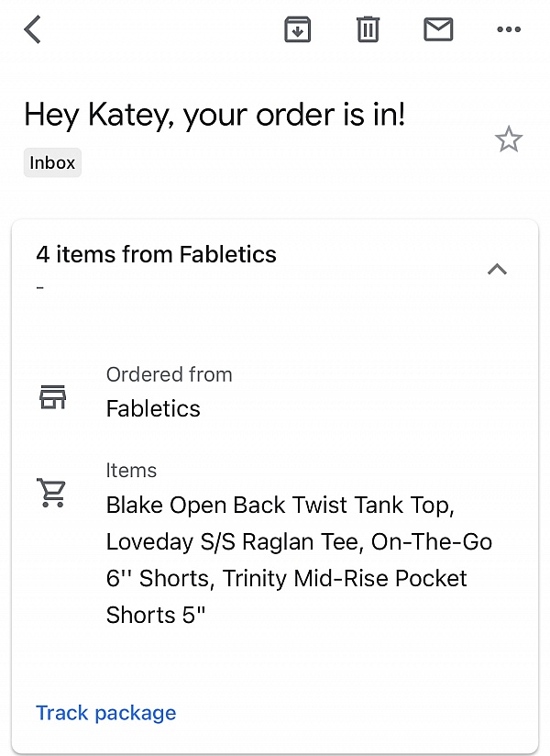Delete the email with the trash icon
This screenshot has width=550, height=756.
pyautogui.click(x=368, y=28)
